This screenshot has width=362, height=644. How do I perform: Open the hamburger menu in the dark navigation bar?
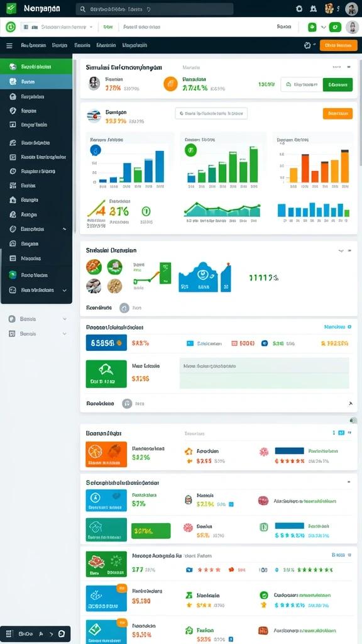click(x=9, y=45)
